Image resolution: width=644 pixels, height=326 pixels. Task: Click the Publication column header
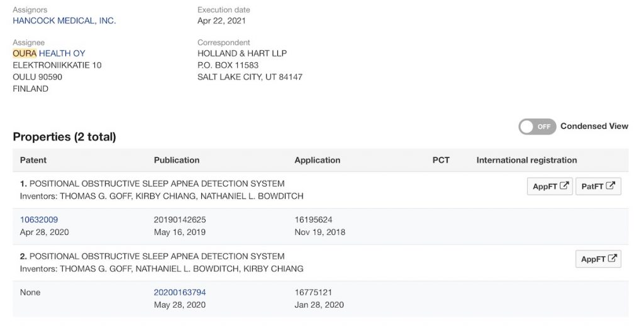177,160
